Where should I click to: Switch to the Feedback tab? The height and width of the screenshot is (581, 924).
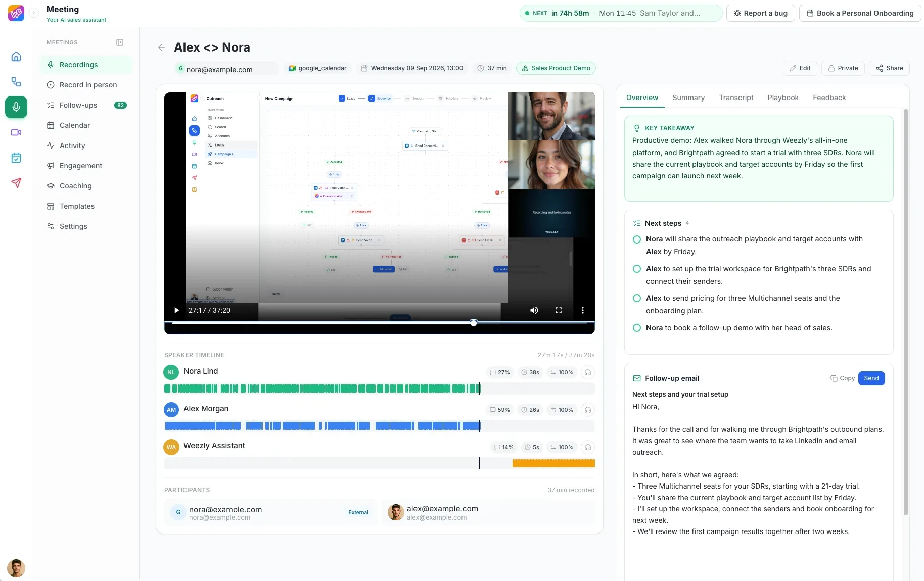(829, 98)
